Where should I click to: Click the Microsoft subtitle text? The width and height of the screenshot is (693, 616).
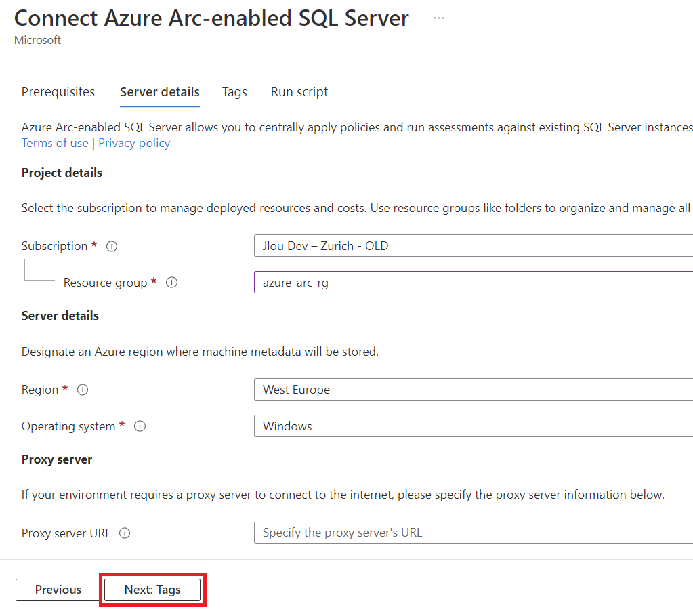pyautogui.click(x=37, y=40)
